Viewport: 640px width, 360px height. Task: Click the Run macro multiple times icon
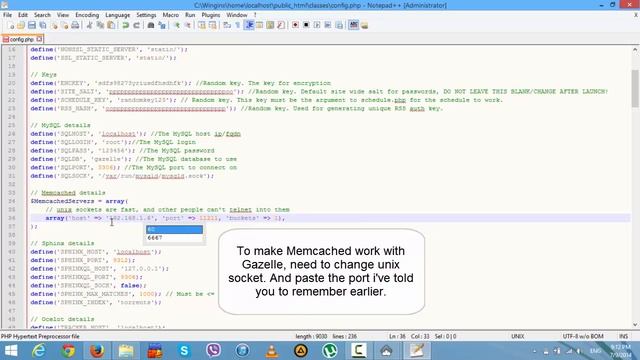click(328, 25)
